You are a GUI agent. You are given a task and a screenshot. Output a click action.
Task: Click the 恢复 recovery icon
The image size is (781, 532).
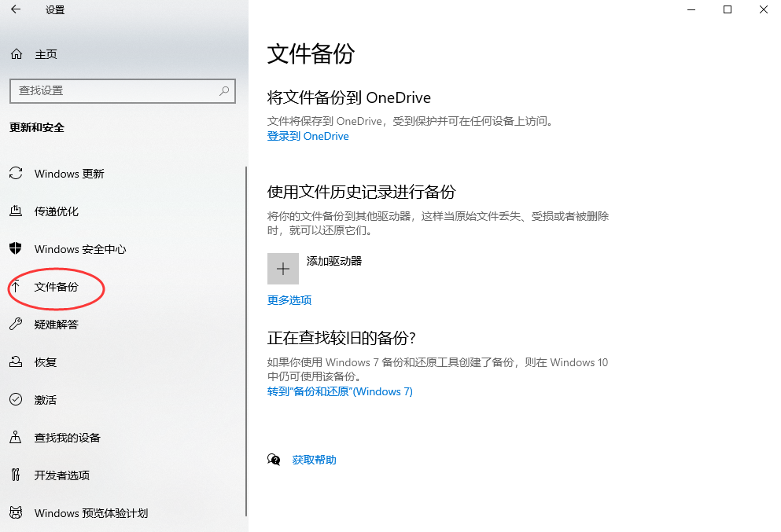(x=16, y=362)
